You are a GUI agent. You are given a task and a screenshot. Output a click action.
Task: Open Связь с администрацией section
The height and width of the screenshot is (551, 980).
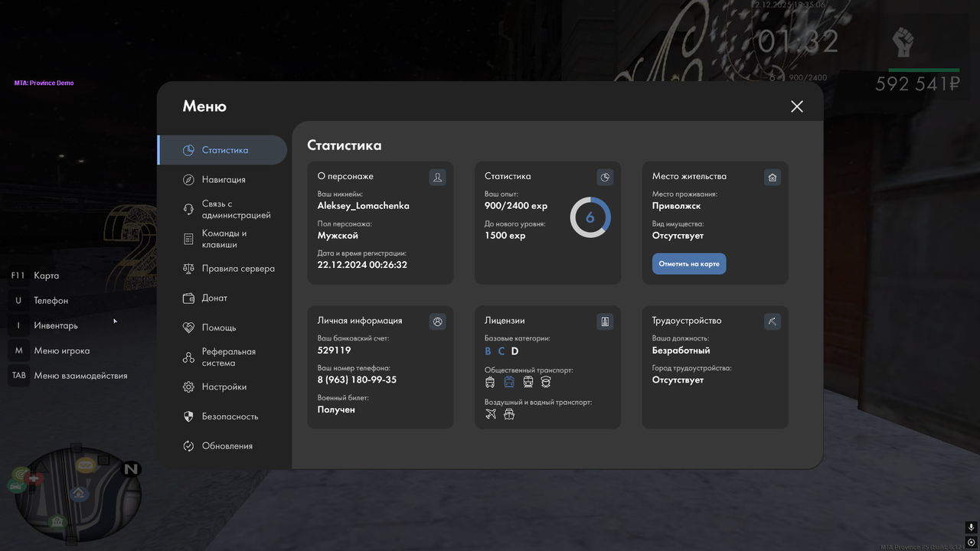tap(222, 210)
